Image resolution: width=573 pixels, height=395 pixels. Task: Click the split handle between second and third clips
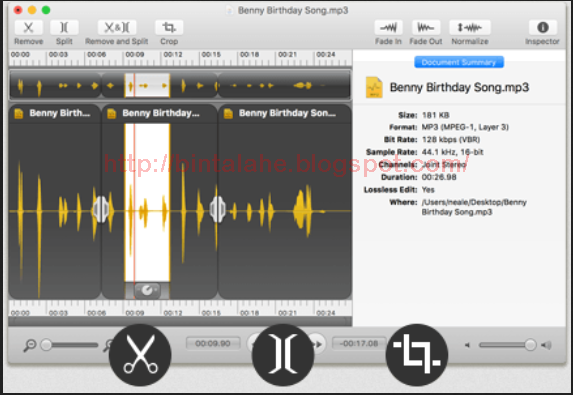[218, 209]
